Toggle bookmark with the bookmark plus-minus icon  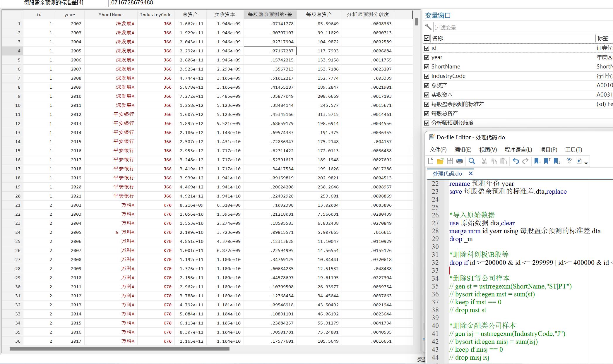click(x=537, y=161)
